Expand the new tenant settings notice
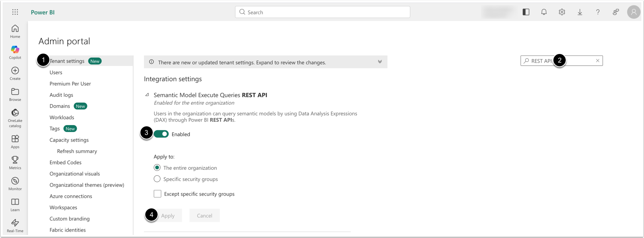 click(380, 62)
